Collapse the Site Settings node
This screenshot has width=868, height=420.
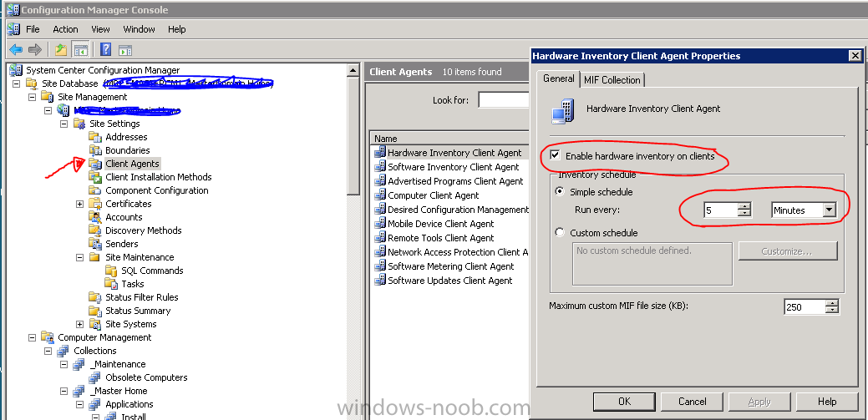coord(63,124)
